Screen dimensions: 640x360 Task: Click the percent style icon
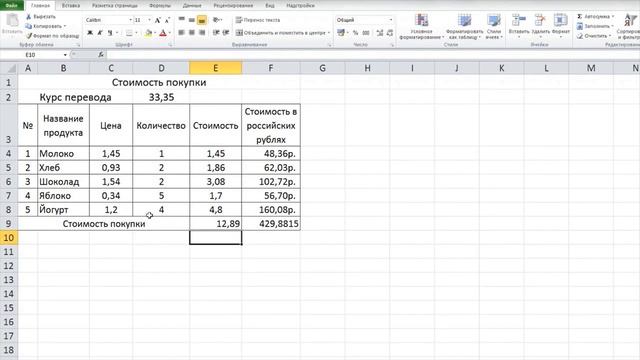pyautogui.click(x=356, y=33)
